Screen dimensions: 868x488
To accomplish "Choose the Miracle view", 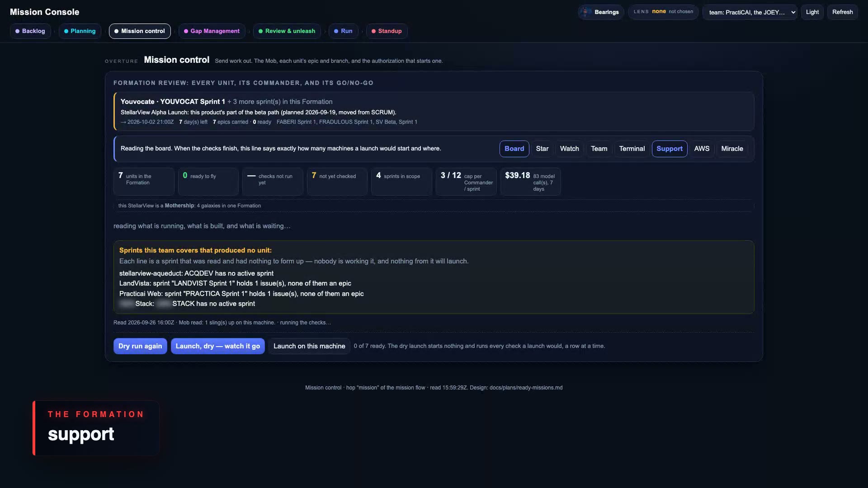I will pyautogui.click(x=732, y=149).
